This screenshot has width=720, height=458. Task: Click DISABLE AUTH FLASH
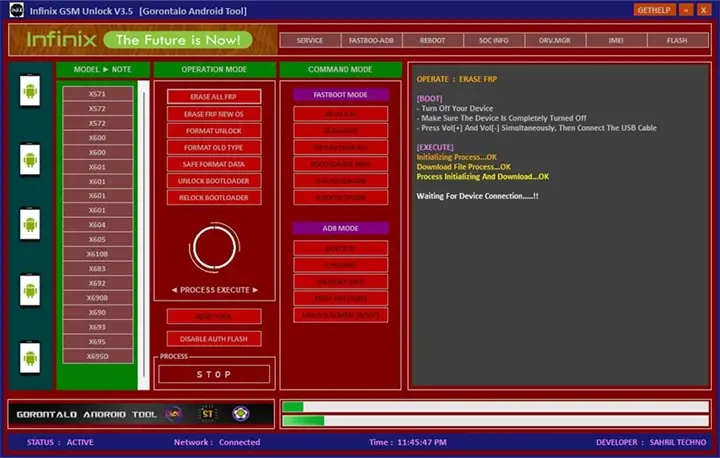click(x=214, y=339)
